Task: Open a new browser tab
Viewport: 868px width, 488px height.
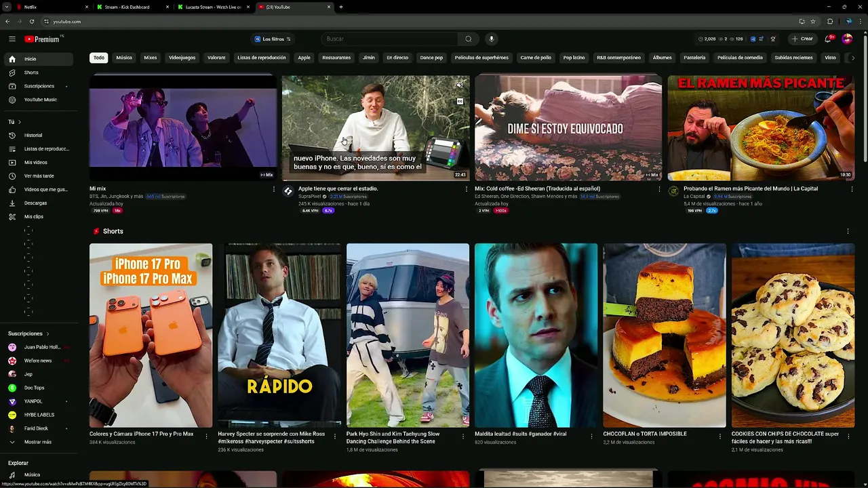Action: click(x=341, y=7)
